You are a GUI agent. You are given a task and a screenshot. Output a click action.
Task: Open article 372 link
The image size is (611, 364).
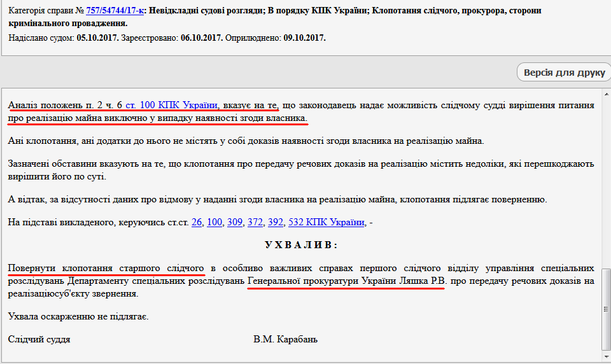tap(255, 222)
